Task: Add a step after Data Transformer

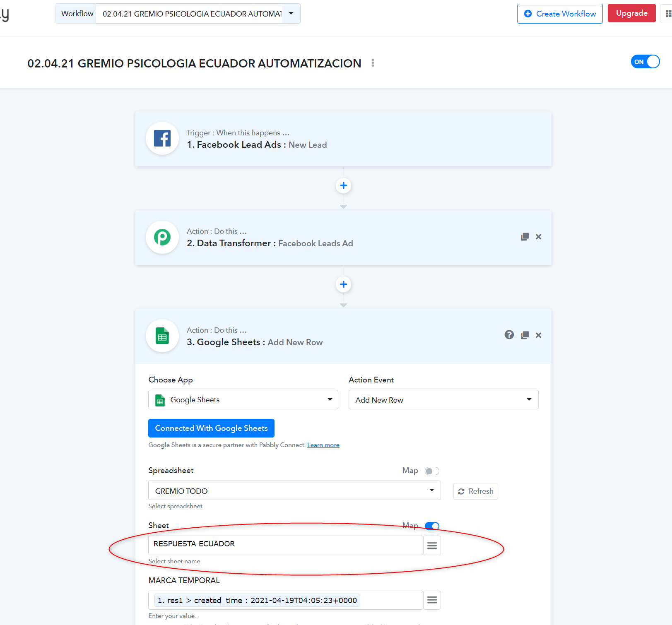Action: (x=343, y=284)
